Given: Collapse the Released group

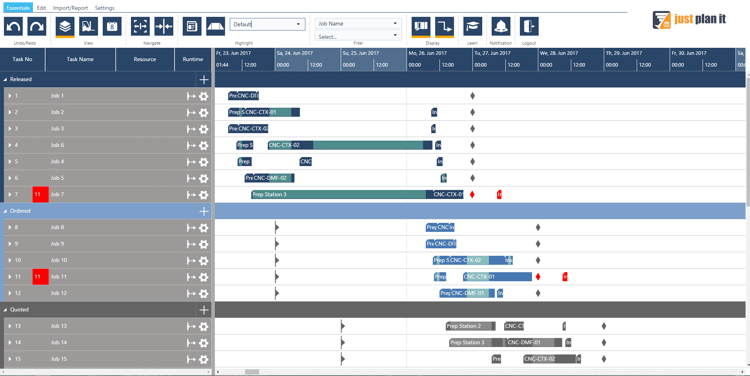Looking at the screenshot, I should click(5, 79).
